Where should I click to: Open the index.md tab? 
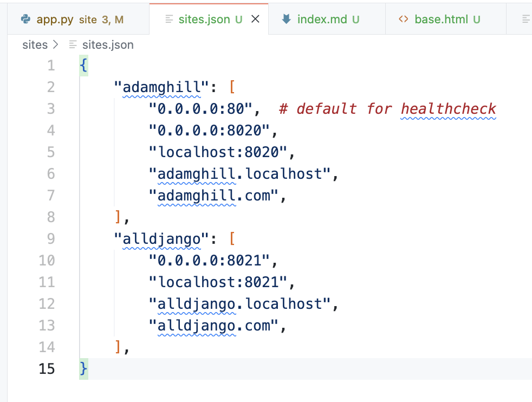tap(322, 20)
